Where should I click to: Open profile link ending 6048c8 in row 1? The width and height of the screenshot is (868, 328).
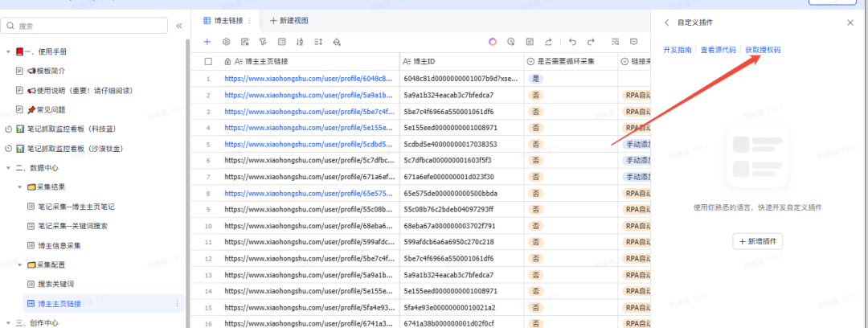click(309, 79)
